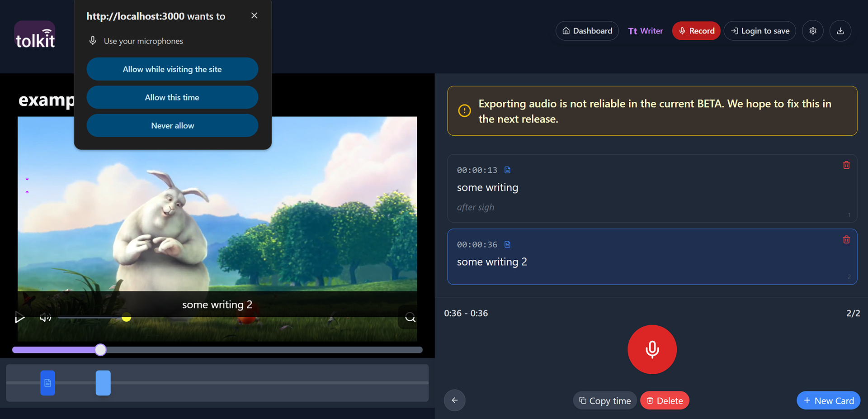This screenshot has width=868, height=419.
Task: Go back with the left arrow button
Action: [454, 400]
